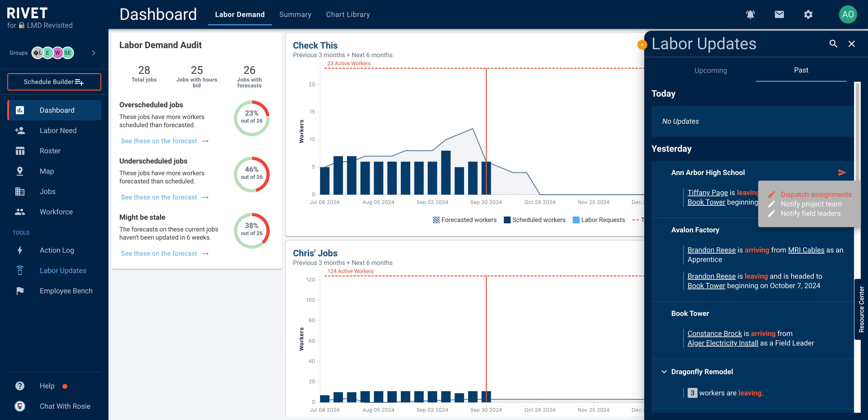Screen dimensions: 868x420
Task: Toggle Forecasted workers legend entry
Action: point(464,220)
